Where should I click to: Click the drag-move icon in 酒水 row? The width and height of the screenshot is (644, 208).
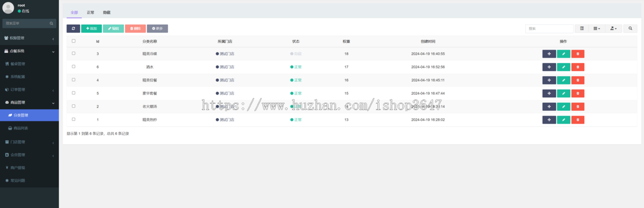(549, 67)
